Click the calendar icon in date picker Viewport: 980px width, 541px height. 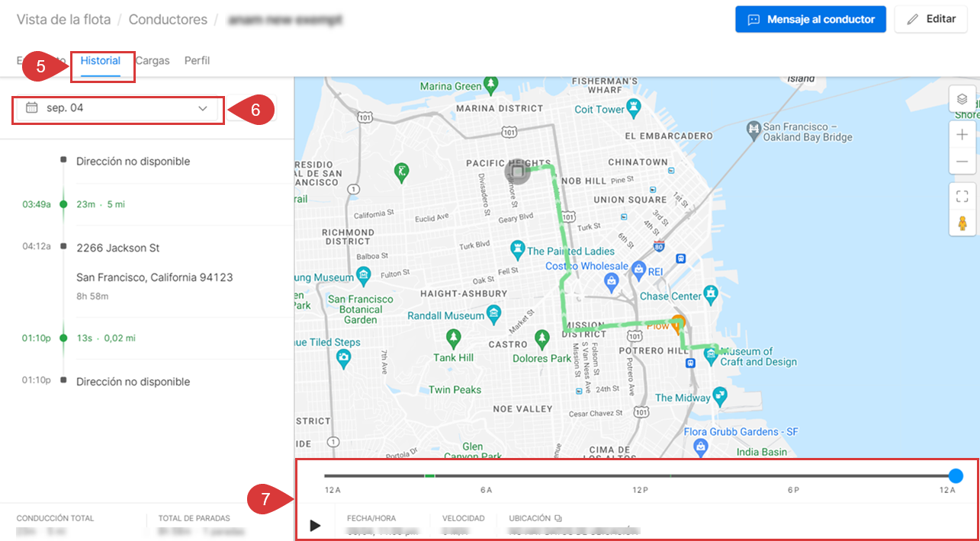point(31,108)
